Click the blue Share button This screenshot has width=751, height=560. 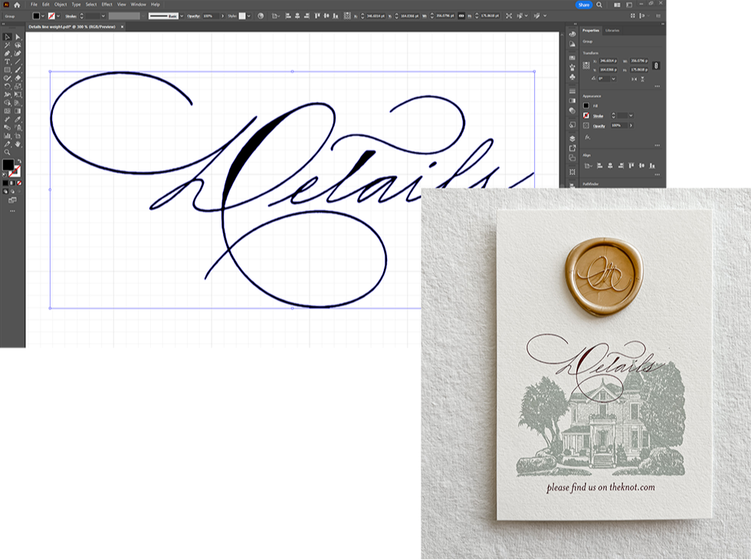(584, 5)
